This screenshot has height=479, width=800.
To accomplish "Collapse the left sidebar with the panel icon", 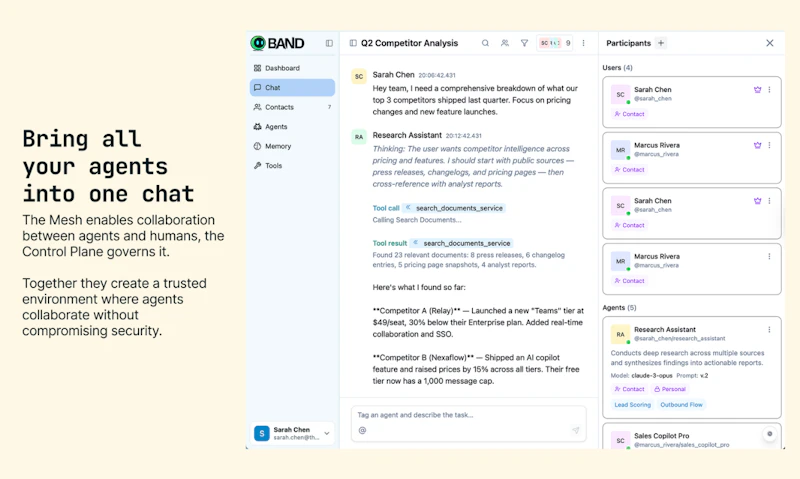I will pos(329,43).
